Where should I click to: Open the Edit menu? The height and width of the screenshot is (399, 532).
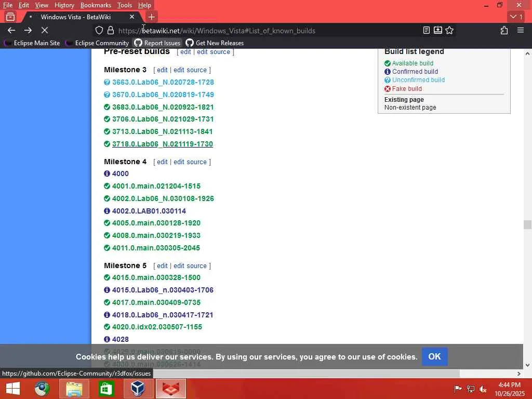24,5
